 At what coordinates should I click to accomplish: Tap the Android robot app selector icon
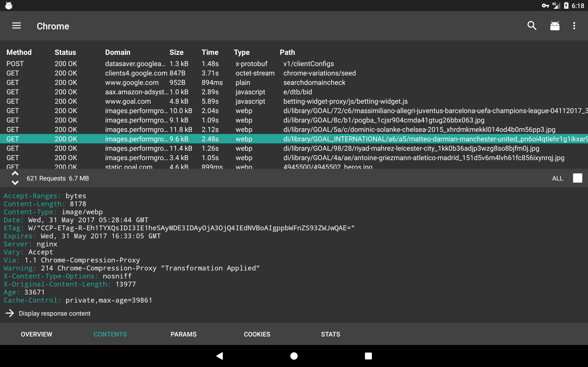pyautogui.click(x=555, y=26)
